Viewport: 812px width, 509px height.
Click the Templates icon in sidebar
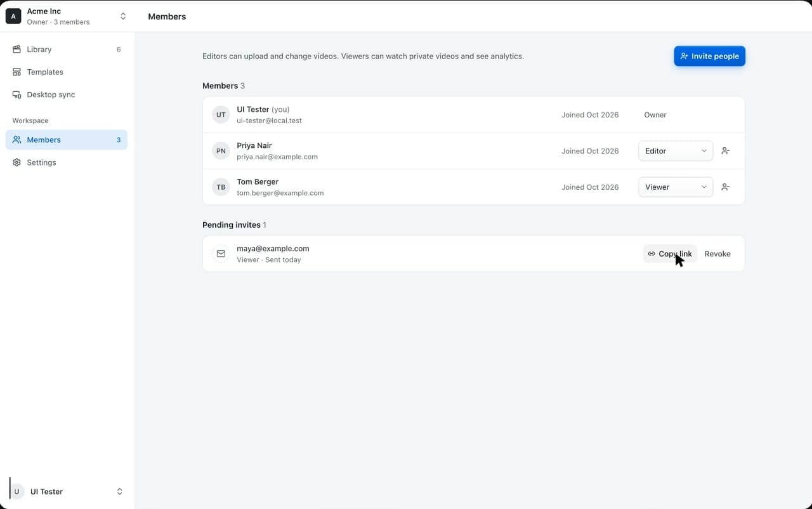pyautogui.click(x=17, y=72)
